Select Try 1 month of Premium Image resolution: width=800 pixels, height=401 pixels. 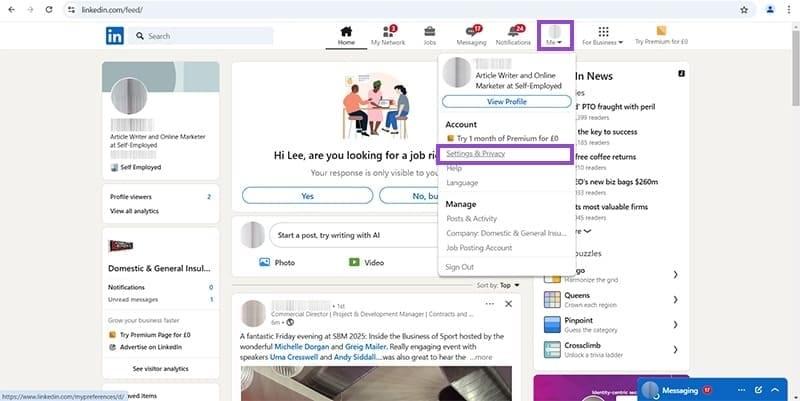503,138
